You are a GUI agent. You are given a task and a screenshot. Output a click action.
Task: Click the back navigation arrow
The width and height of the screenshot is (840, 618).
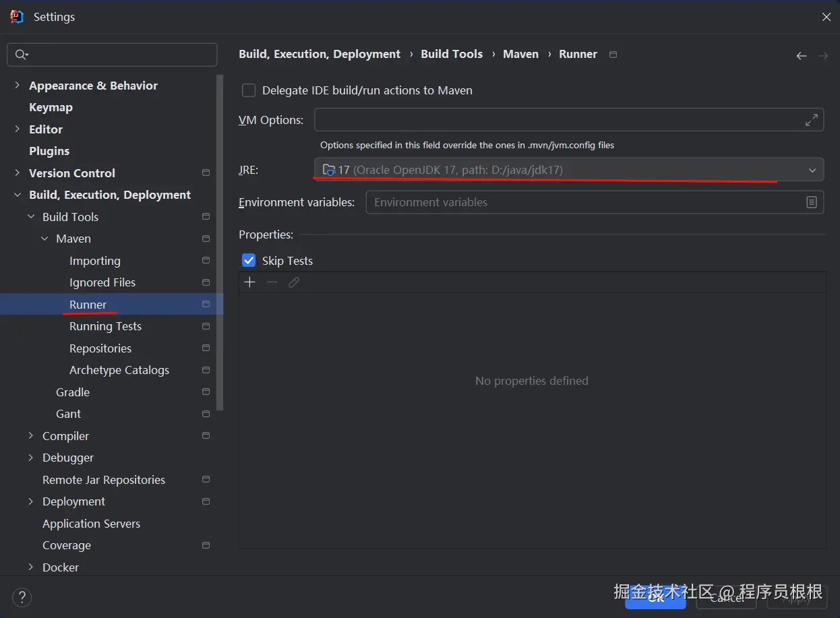coord(802,56)
